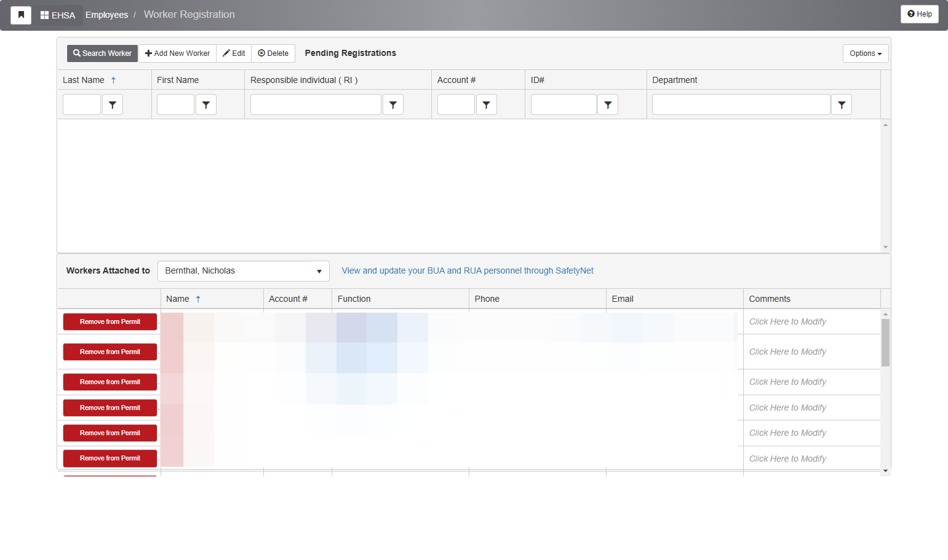Click the Delete button

tap(273, 53)
